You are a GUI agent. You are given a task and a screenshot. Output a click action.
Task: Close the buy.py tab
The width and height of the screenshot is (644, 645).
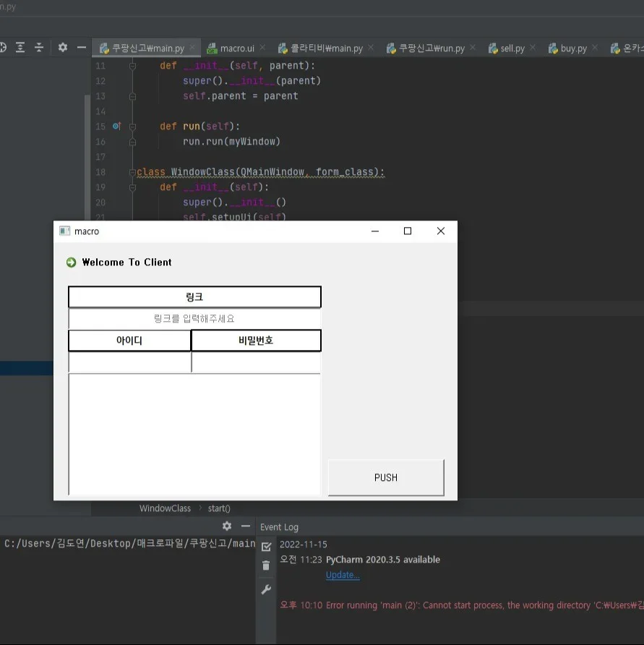pos(595,48)
